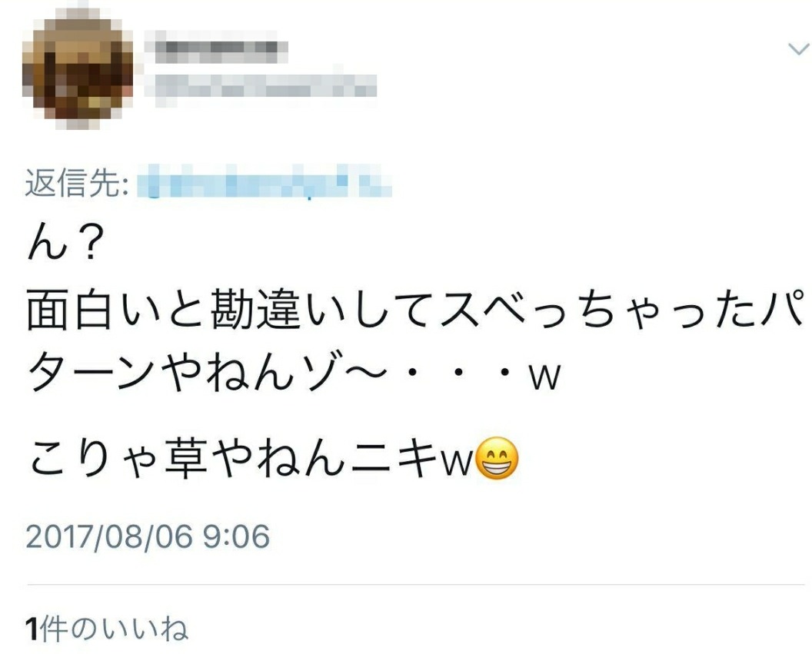Click the kanji 草 in the tweet
This screenshot has width=812, height=654.
pyautogui.click(x=186, y=459)
